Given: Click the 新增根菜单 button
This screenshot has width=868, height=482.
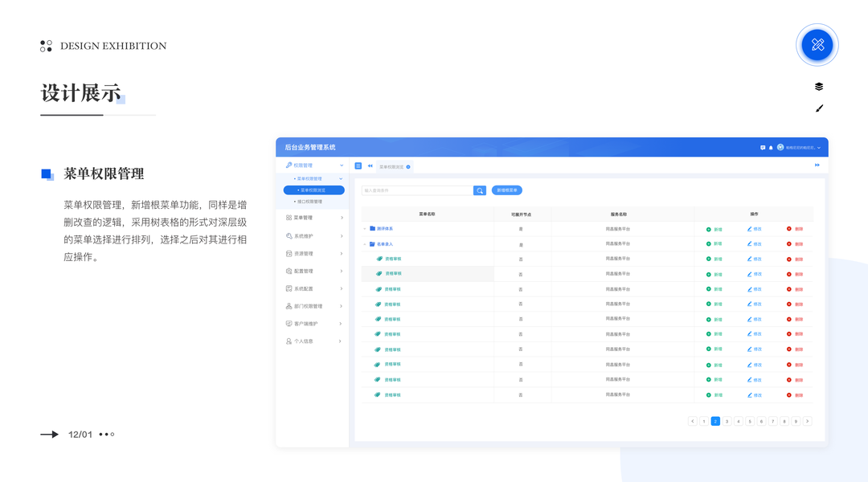Looking at the screenshot, I should point(507,190).
